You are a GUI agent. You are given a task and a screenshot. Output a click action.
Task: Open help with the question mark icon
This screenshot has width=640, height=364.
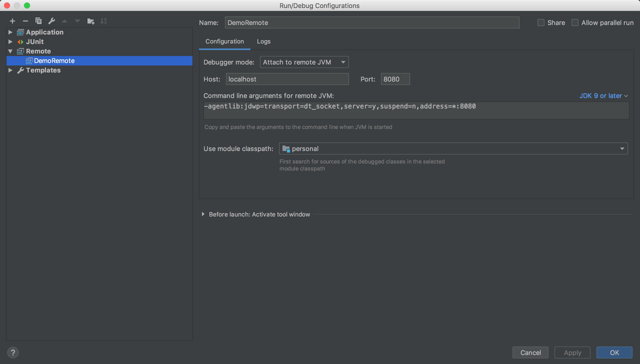[13, 352]
